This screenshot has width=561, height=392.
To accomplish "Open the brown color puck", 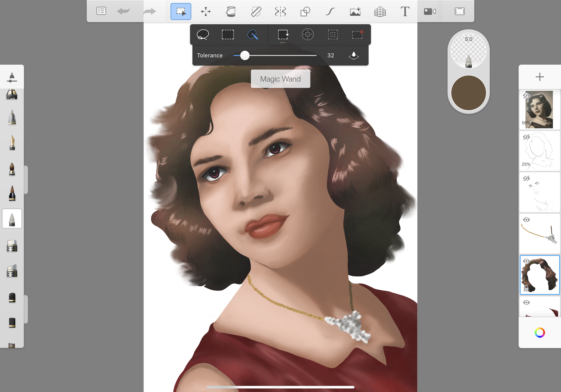I will [468, 93].
